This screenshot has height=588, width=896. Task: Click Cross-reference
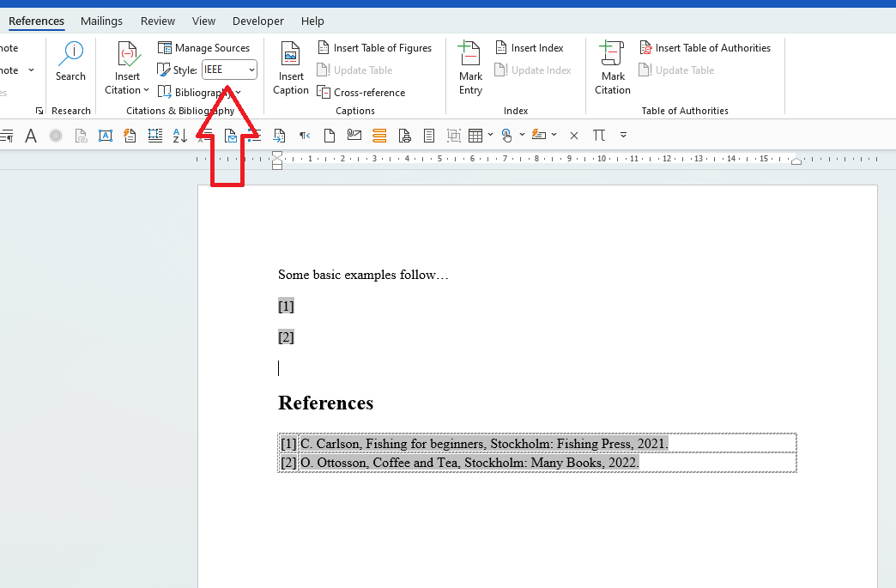click(361, 92)
